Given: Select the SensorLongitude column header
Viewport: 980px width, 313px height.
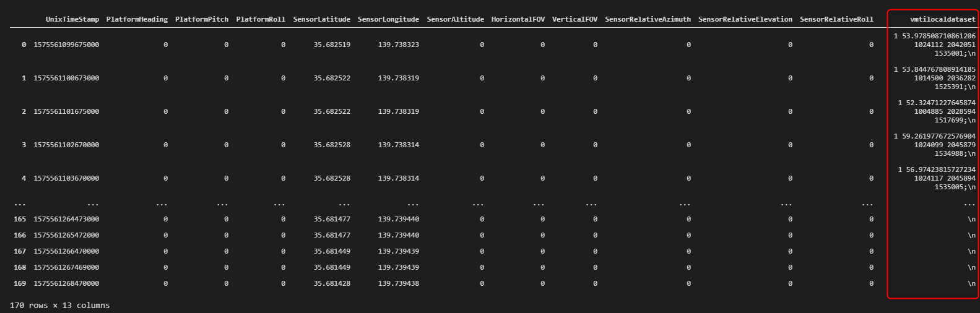Looking at the screenshot, I should coord(388,19).
